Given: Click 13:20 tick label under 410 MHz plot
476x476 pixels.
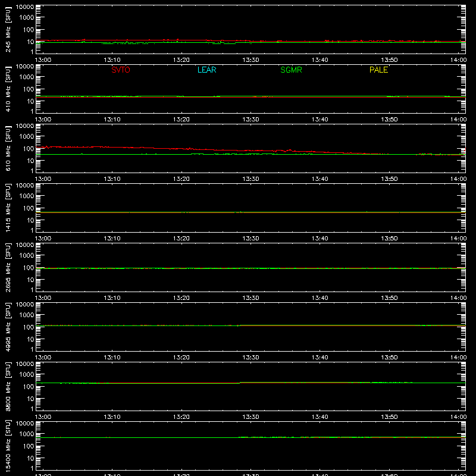Looking at the screenshot, I should pos(181,120).
